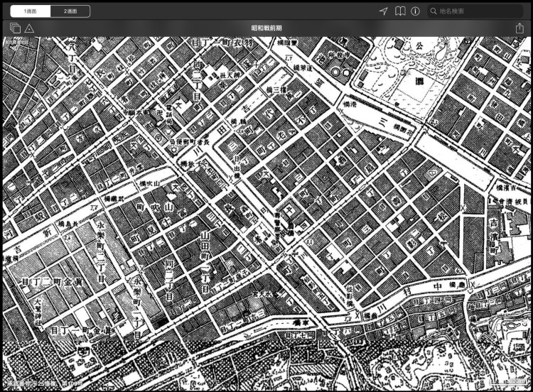
Task: Open the share icon at top right
Action: tap(519, 28)
